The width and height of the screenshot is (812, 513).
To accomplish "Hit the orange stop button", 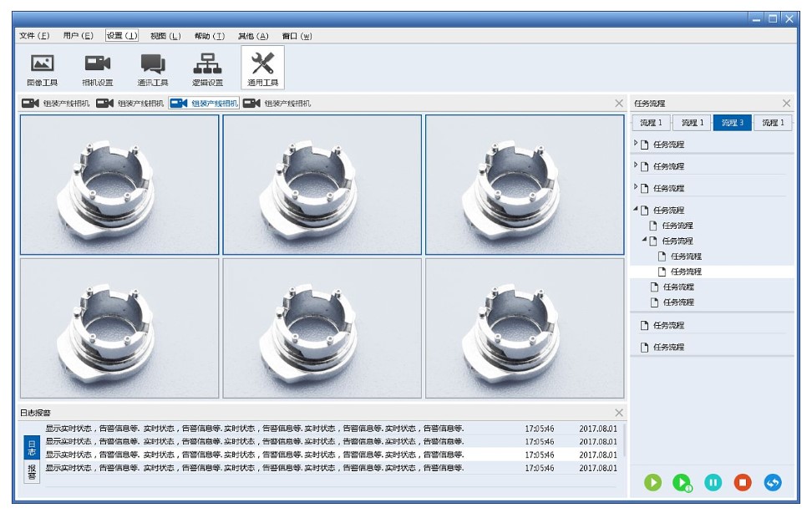I will coord(743,482).
